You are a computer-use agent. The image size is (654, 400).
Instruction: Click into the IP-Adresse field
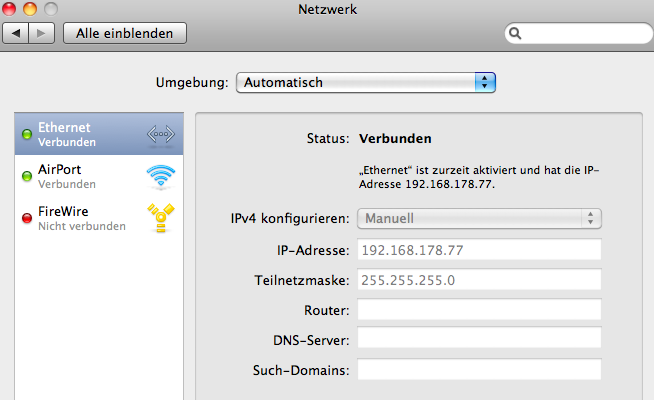coord(479,250)
